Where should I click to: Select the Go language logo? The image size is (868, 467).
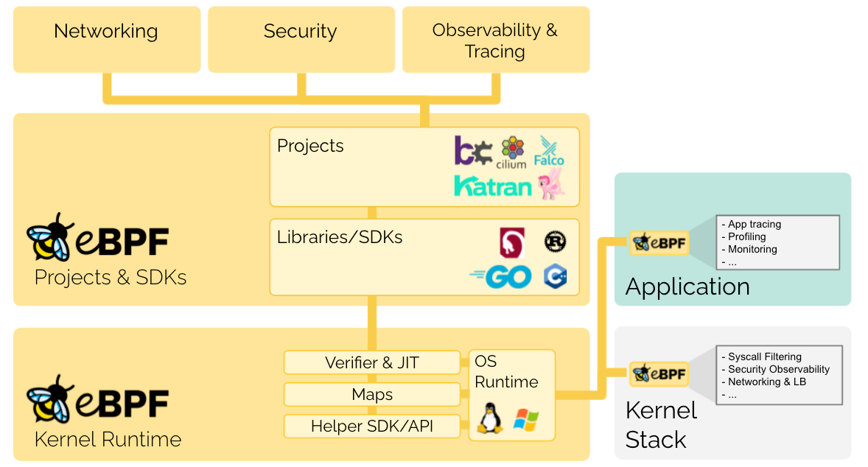pyautogui.click(x=500, y=277)
